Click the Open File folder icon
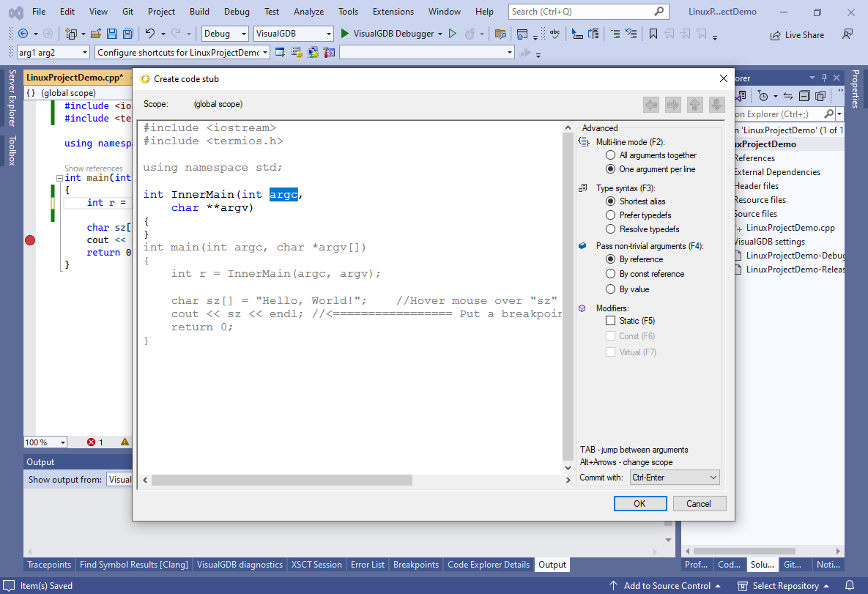This screenshot has width=868, height=594. click(x=96, y=34)
